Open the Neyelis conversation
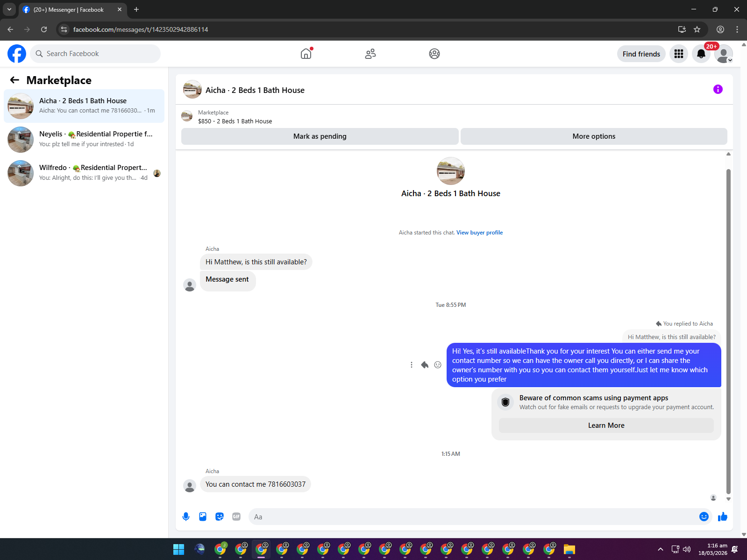Image resolution: width=747 pixels, height=560 pixels. pyautogui.click(x=84, y=140)
